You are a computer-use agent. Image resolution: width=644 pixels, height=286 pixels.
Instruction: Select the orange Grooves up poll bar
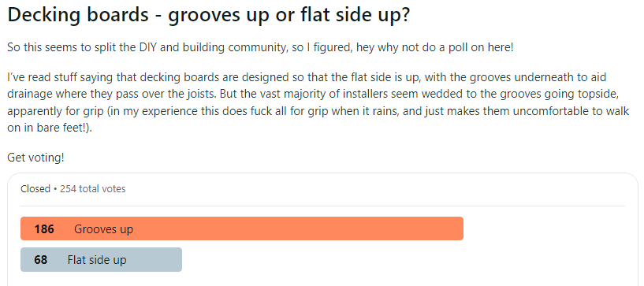pos(242,228)
